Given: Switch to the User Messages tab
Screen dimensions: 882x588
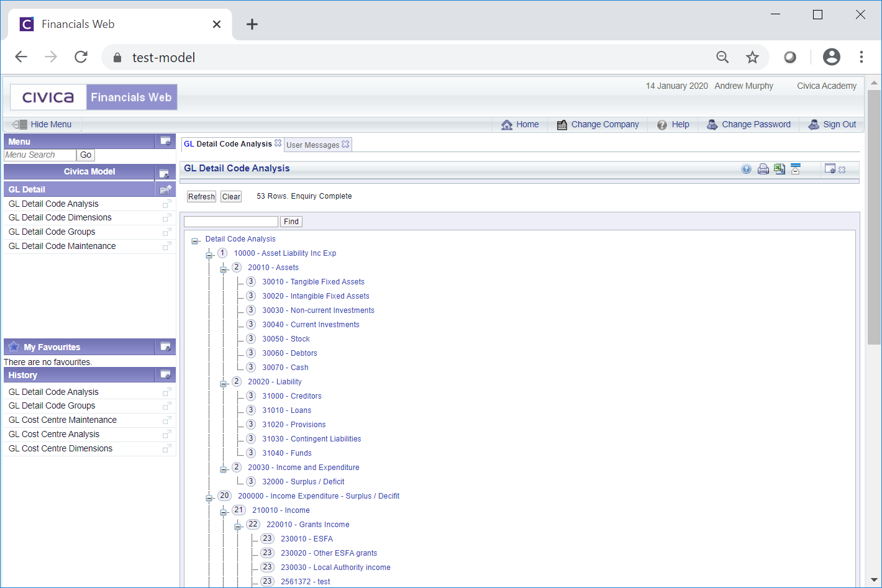Looking at the screenshot, I should (x=313, y=145).
